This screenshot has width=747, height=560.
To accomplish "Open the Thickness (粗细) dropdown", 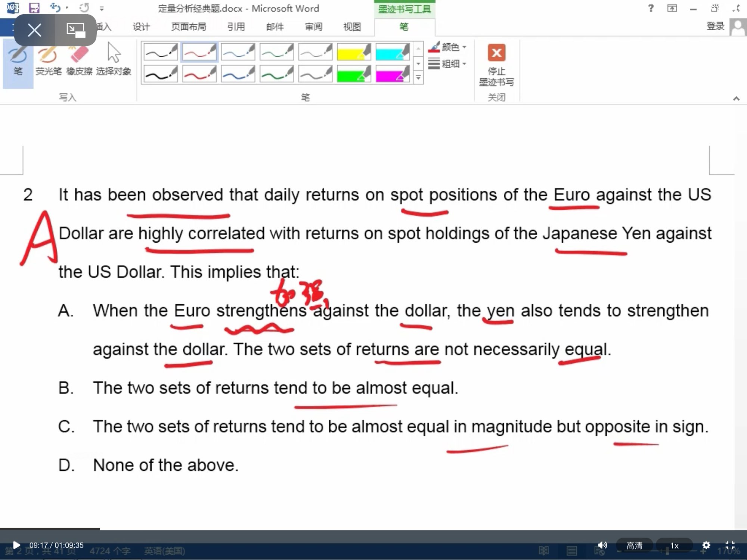I will pos(448,64).
